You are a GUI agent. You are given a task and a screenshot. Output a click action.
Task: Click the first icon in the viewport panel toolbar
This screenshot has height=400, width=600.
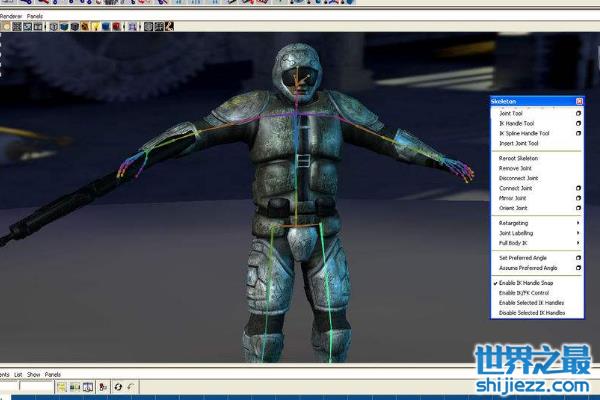click(x=6, y=26)
